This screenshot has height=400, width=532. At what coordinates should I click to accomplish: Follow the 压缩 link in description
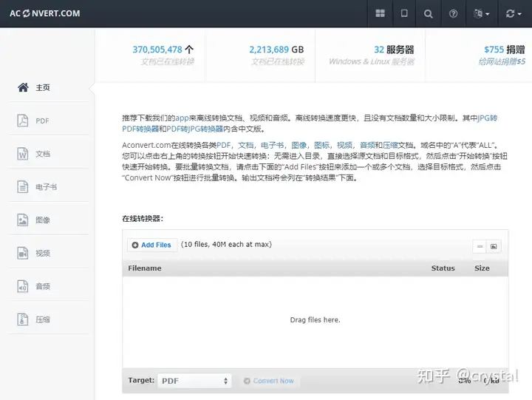click(x=390, y=146)
